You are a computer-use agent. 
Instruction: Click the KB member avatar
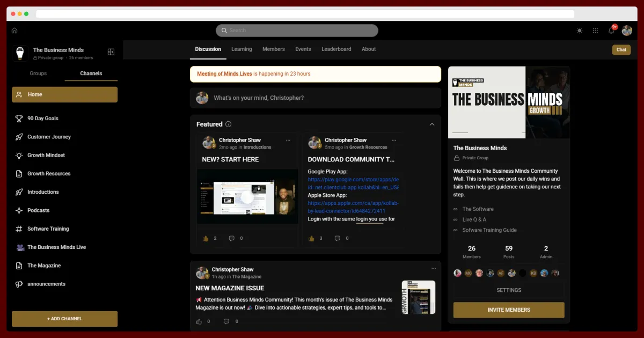tap(533, 273)
